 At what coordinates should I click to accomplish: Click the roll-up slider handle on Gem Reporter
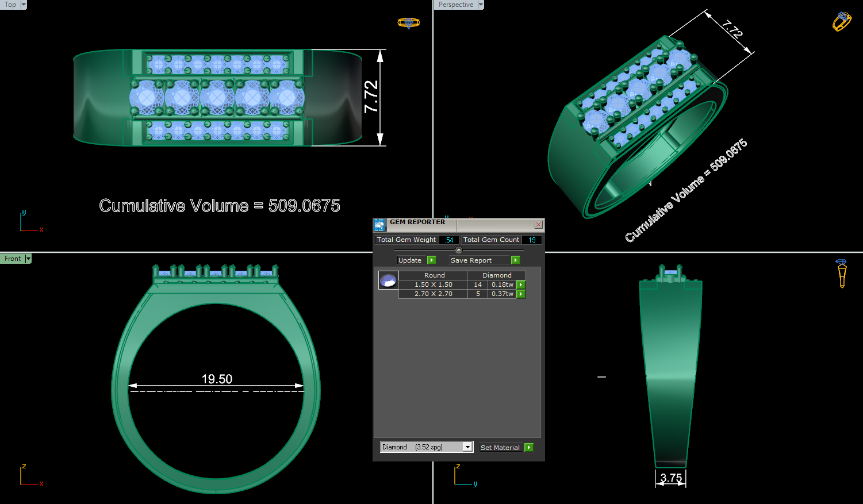point(458,249)
